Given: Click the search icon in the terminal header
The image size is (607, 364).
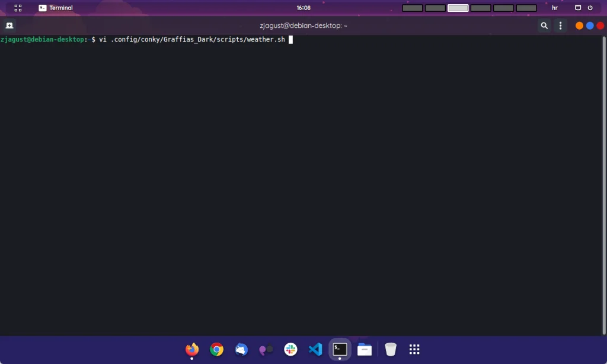Looking at the screenshot, I should click(544, 25).
